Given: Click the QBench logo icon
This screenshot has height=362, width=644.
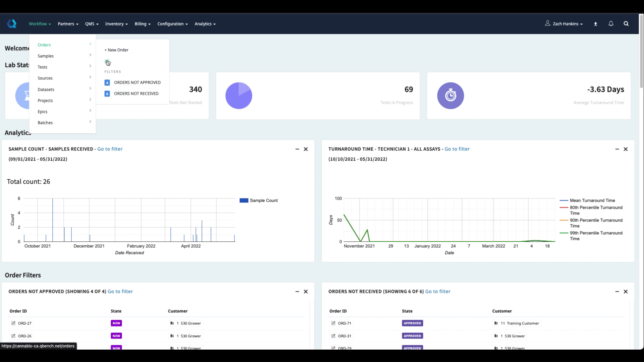Looking at the screenshot, I should (x=12, y=24).
